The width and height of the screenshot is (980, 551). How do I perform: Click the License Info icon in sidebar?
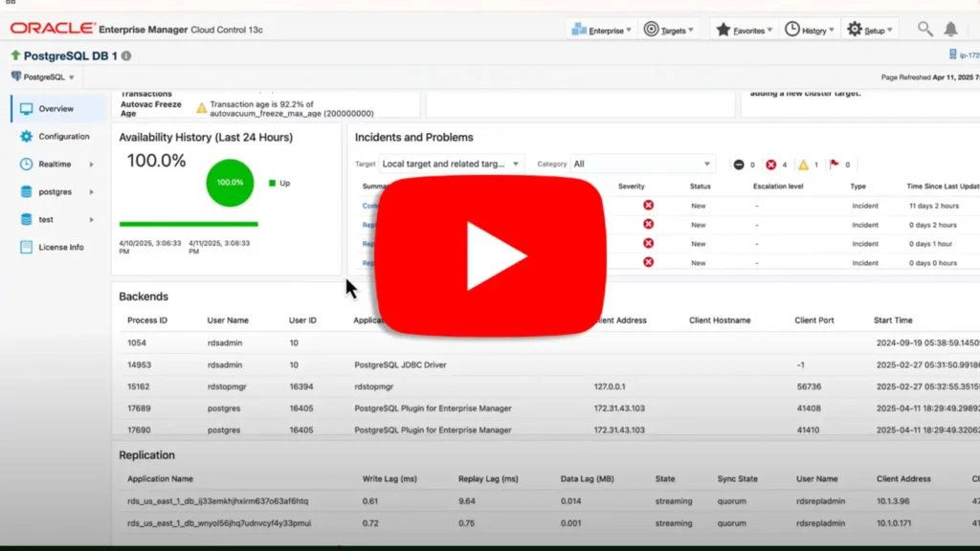[x=26, y=248]
